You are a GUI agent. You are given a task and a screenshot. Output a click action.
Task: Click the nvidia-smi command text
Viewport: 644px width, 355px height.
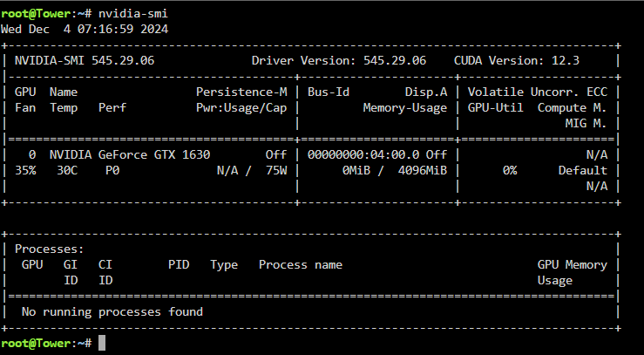[133, 14]
